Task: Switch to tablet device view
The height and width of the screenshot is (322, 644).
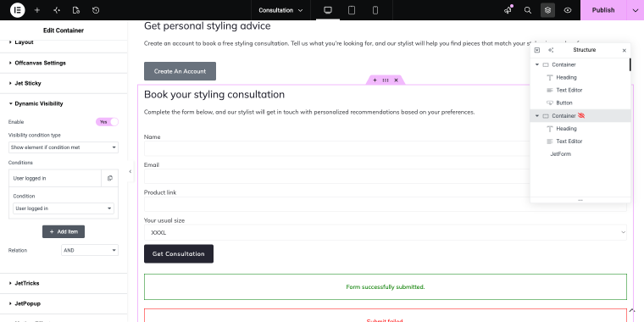Action: (352, 10)
